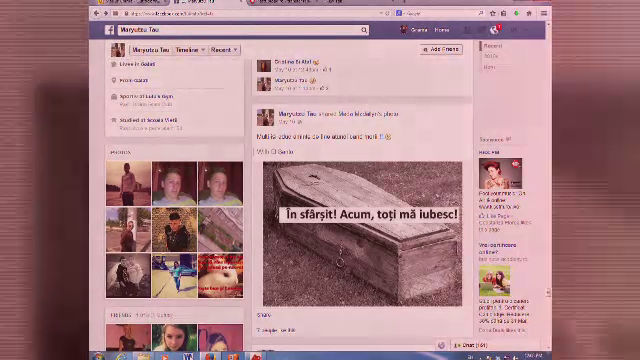
Task: Click the bookmarks list icon in Firefox toolbar
Action: (x=504, y=13)
